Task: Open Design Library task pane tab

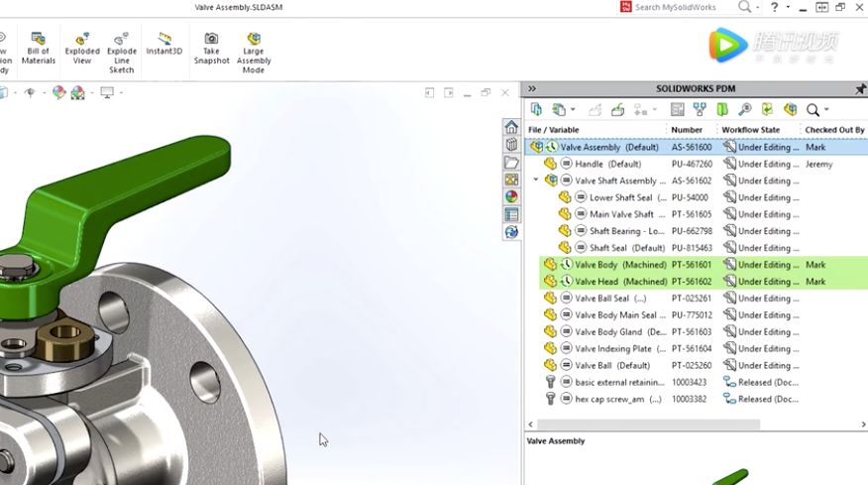Action: click(x=511, y=145)
